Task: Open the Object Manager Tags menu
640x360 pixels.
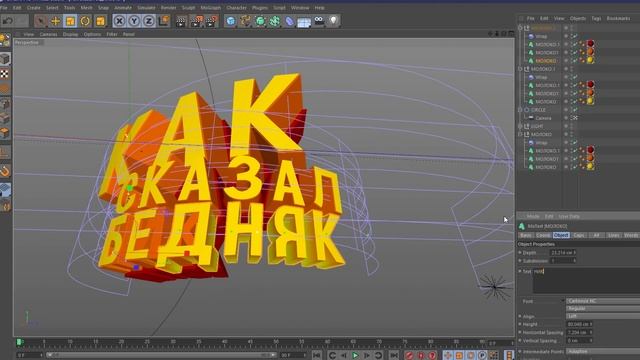Action: [x=596, y=18]
